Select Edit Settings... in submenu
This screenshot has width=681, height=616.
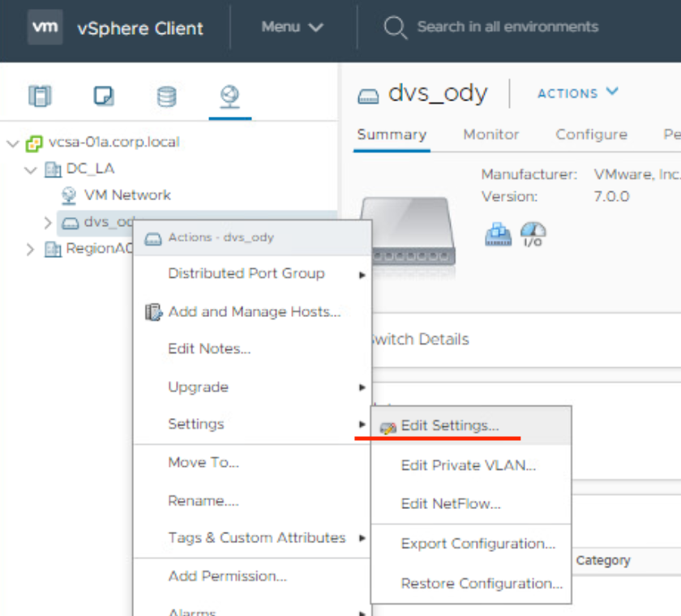pyautogui.click(x=450, y=426)
